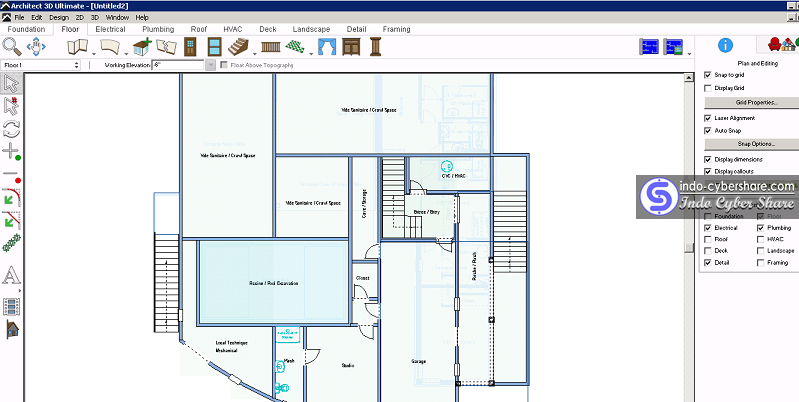Click the remove point minus tool
Image resolution: width=799 pixels, height=402 pixels.
pos(11,175)
